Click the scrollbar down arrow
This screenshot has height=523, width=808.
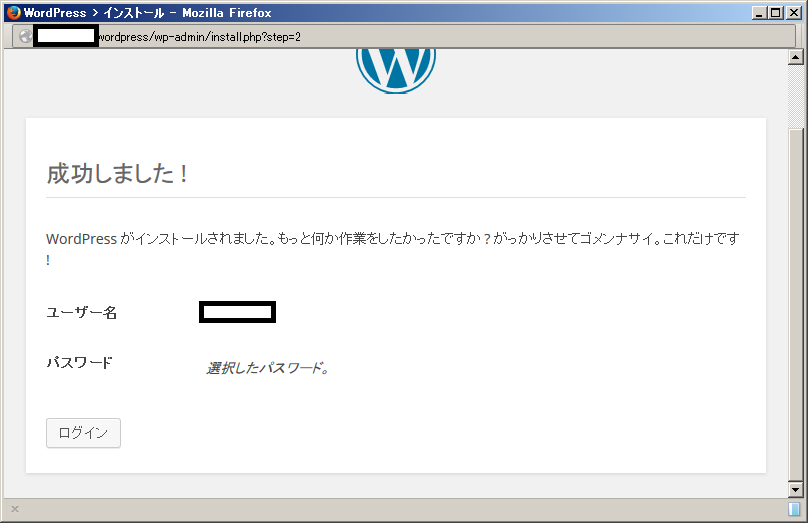click(795, 490)
